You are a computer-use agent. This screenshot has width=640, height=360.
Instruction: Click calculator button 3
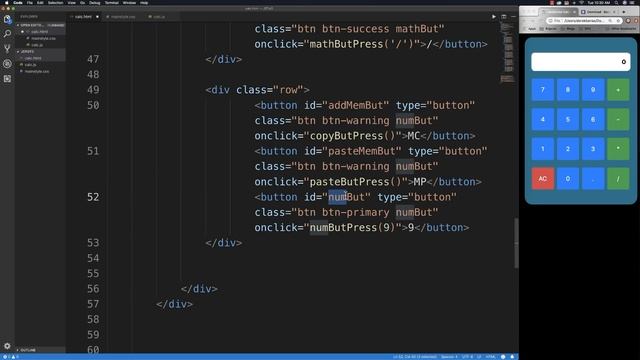tap(593, 149)
